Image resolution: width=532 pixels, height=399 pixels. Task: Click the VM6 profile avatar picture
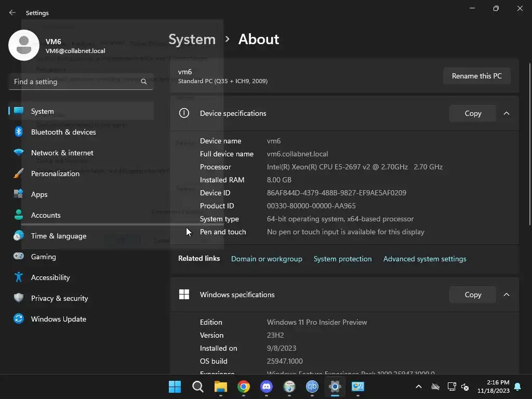24,45
